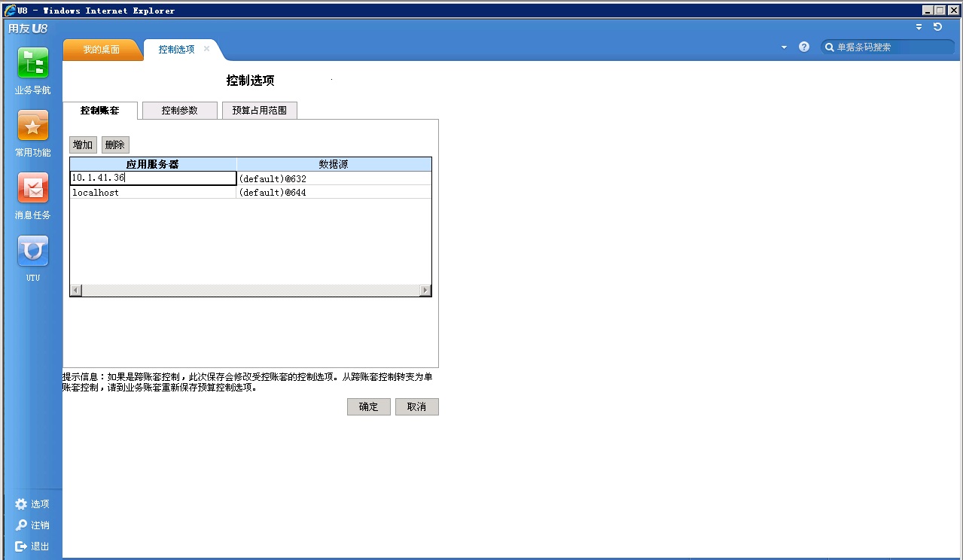Open the 预算占用范围 tab
Viewport: 963px width, 560px height.
pyautogui.click(x=260, y=111)
